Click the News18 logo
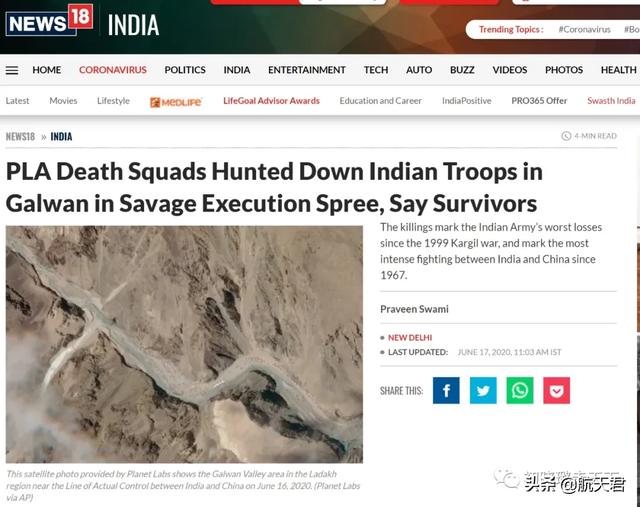The height and width of the screenshot is (507, 640). [x=49, y=20]
